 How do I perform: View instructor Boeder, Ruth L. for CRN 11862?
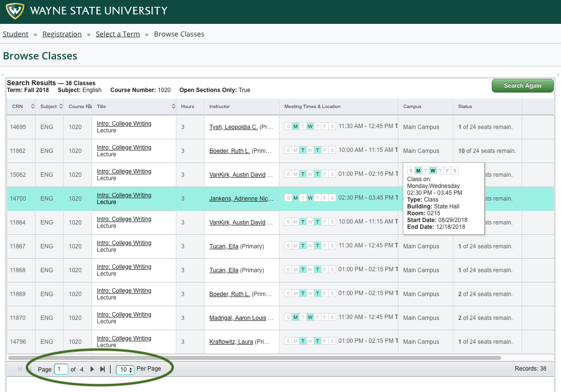(x=229, y=151)
